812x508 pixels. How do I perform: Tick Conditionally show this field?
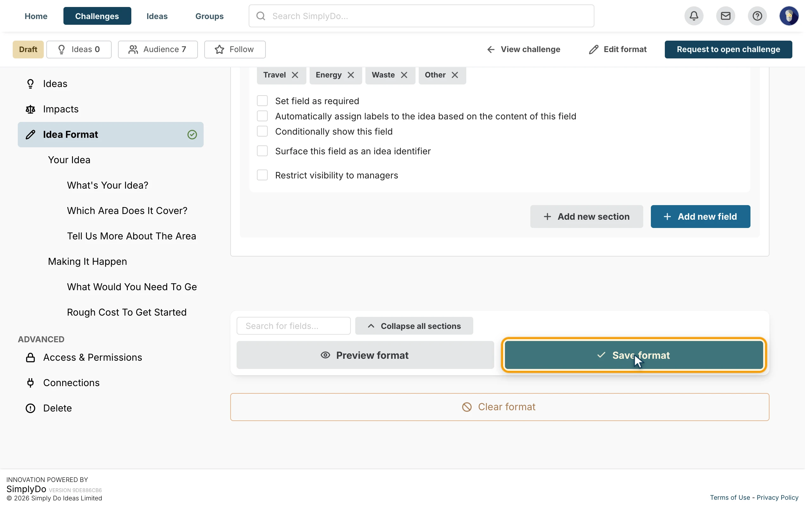(262, 131)
